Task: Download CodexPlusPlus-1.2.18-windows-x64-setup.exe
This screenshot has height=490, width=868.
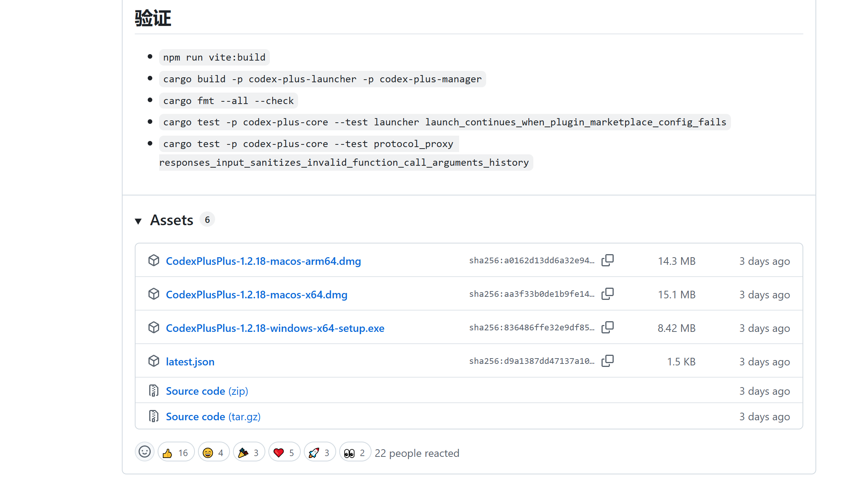Action: click(275, 328)
